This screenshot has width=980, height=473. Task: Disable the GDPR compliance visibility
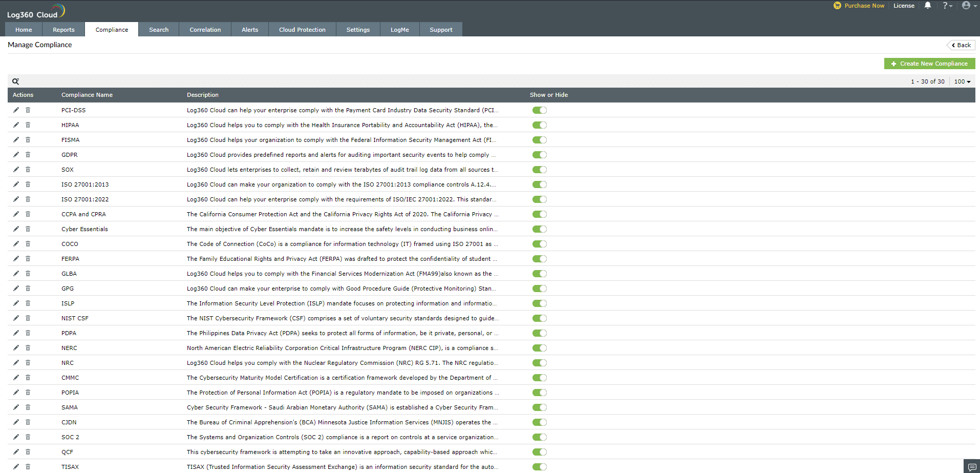pos(540,155)
